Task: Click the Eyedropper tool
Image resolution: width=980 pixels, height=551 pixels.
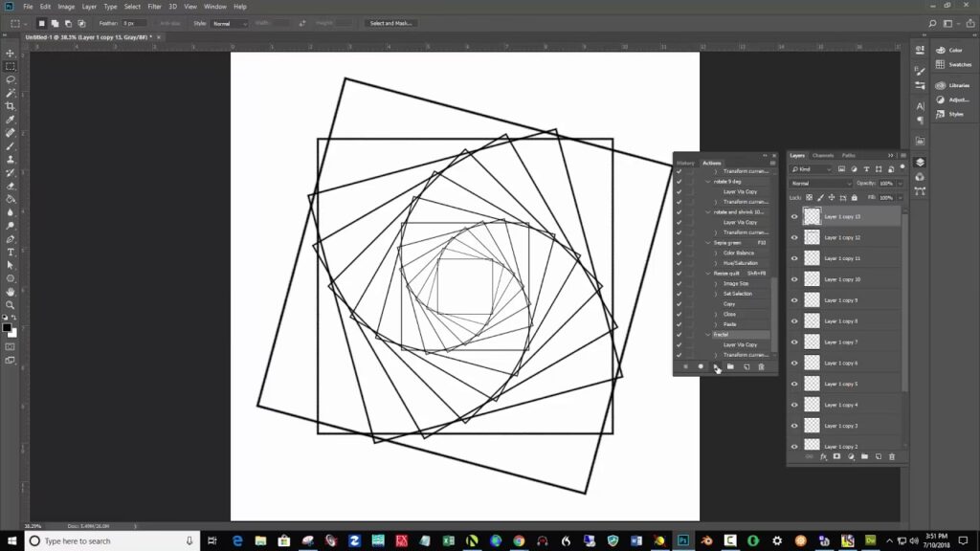Action: pos(11,120)
